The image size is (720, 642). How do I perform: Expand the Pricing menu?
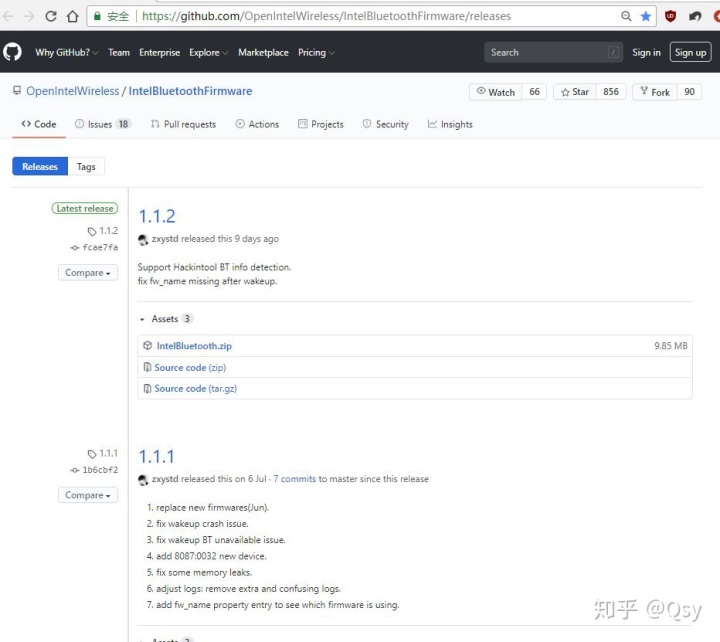[316, 52]
